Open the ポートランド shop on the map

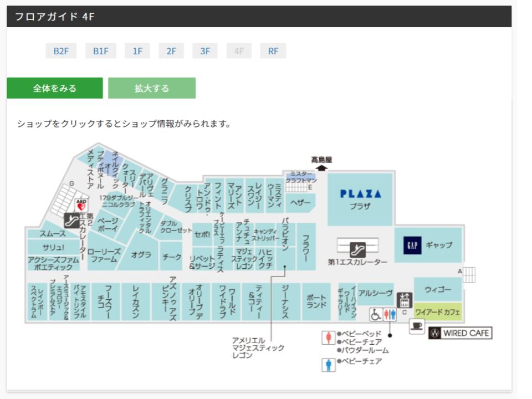(x=316, y=301)
